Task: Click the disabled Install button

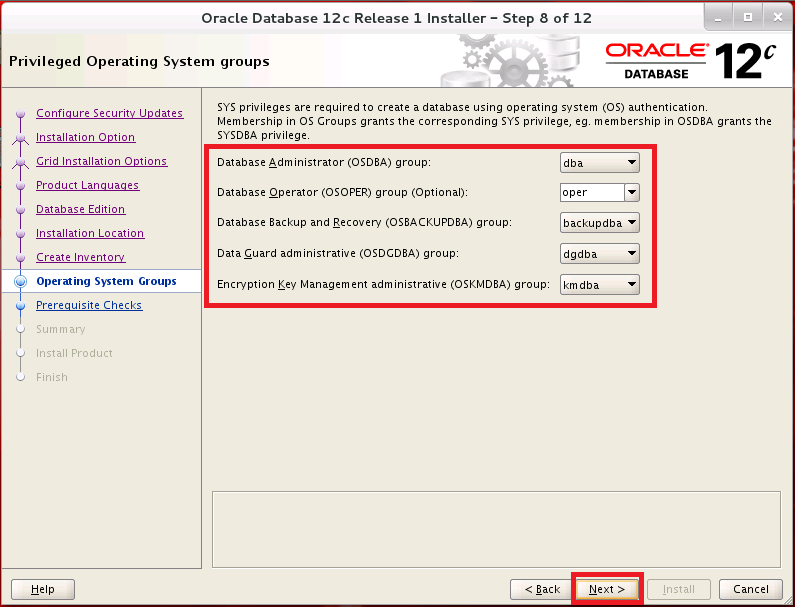Action: tap(679, 589)
